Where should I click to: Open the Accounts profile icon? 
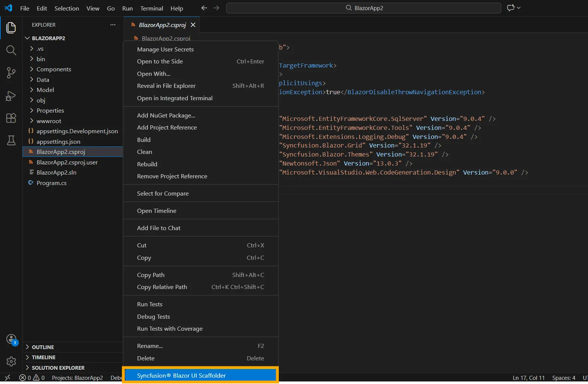[x=11, y=339]
